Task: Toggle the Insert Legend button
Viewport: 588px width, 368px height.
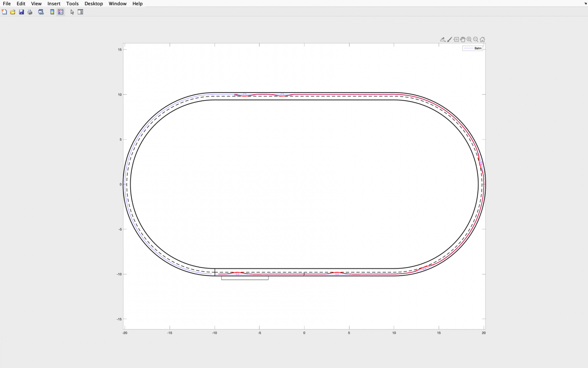Action: click(x=61, y=12)
